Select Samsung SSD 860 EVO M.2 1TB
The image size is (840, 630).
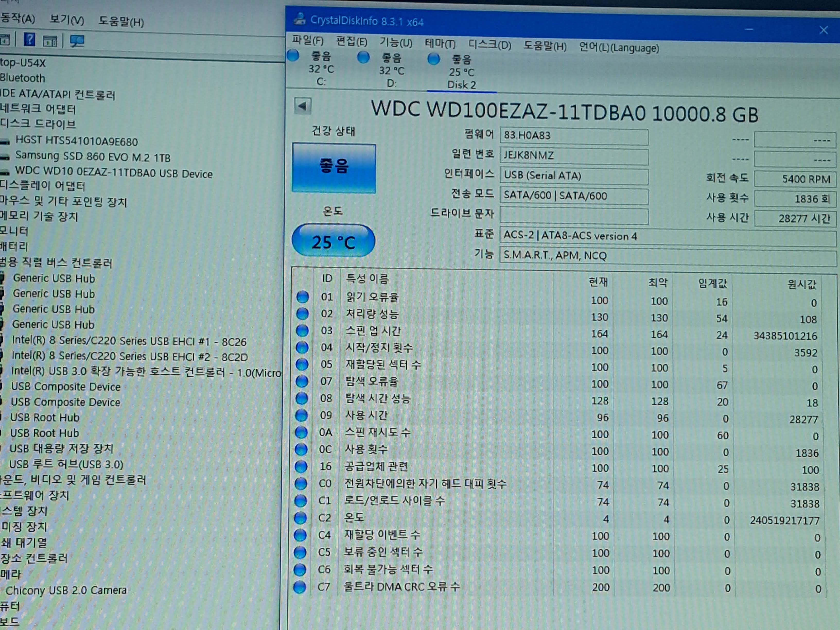(93, 156)
